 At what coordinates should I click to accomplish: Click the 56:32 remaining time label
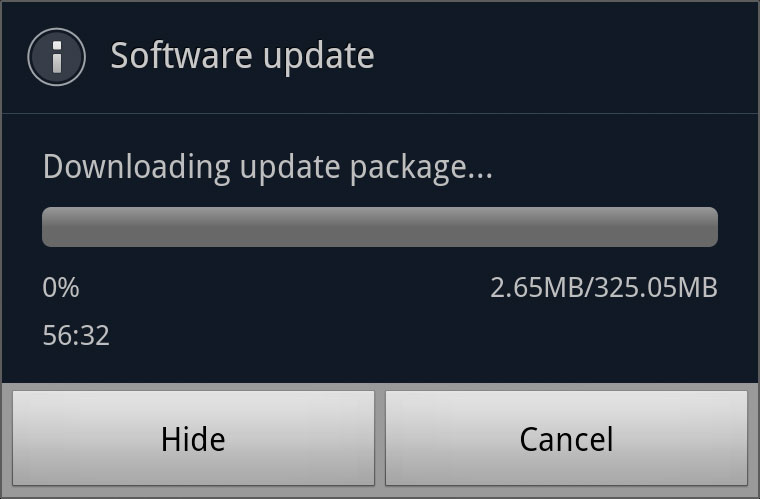pyautogui.click(x=76, y=335)
